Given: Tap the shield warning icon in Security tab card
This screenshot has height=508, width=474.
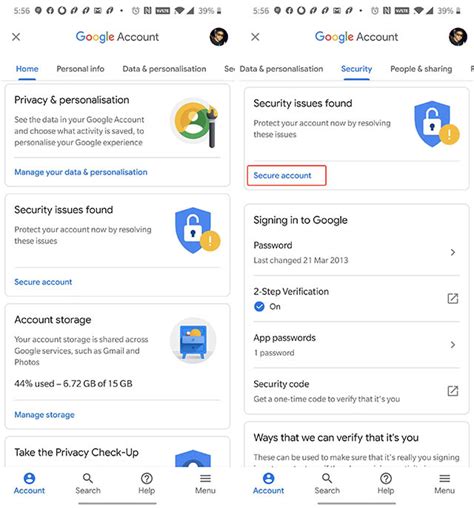Looking at the screenshot, I should click(436, 124).
